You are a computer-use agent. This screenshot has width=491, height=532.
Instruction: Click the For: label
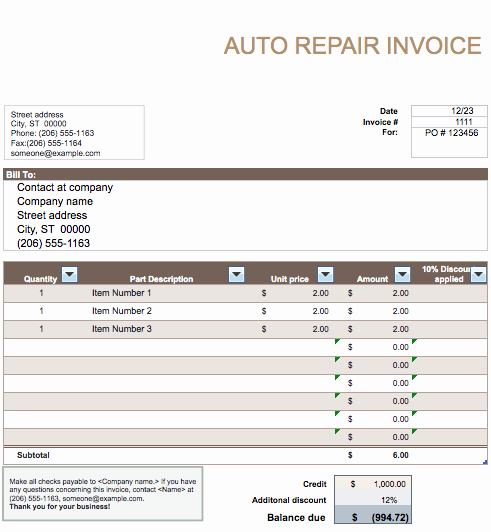coord(390,132)
